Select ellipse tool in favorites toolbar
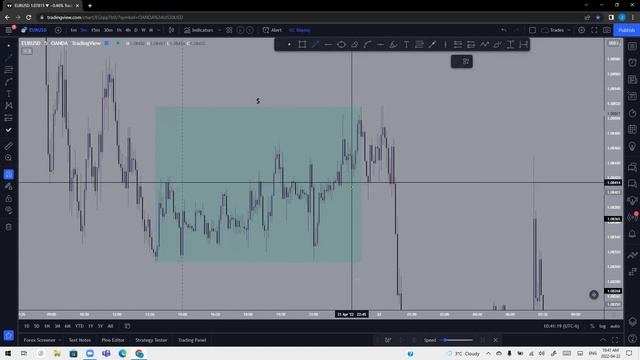This screenshot has height=360, width=640. click(341, 44)
